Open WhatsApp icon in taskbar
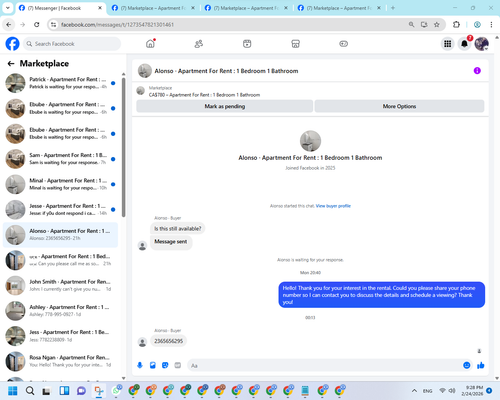This screenshot has height=400, width=500. click(116, 391)
